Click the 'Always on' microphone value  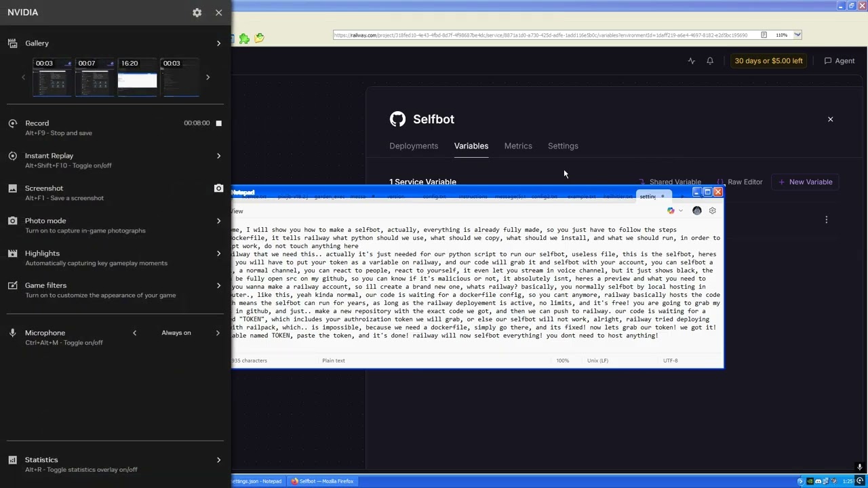[176, 333]
